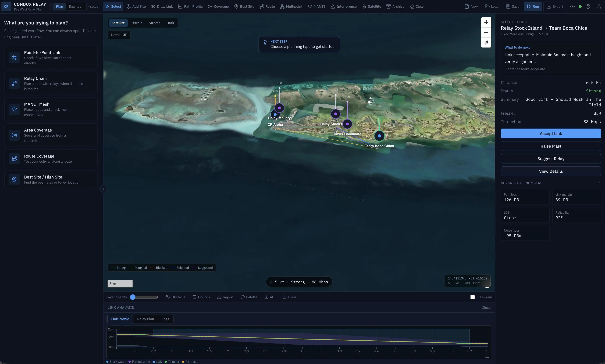The height and width of the screenshot is (364, 605).
Task: Open the Palette option below map
Action: [249, 297]
